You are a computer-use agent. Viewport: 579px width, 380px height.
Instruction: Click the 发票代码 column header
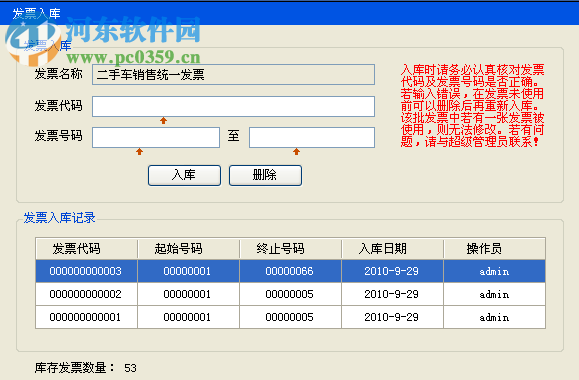coord(86,249)
